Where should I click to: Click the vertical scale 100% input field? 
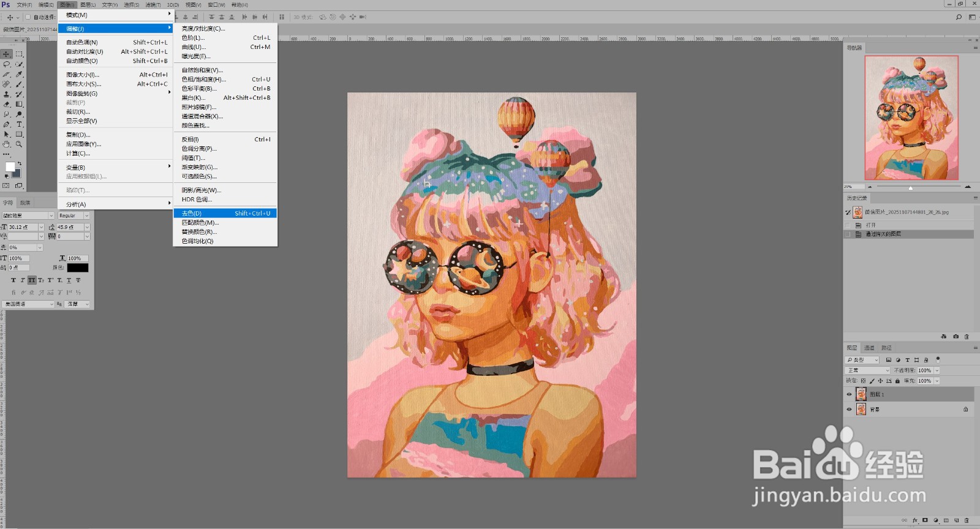tap(18, 258)
